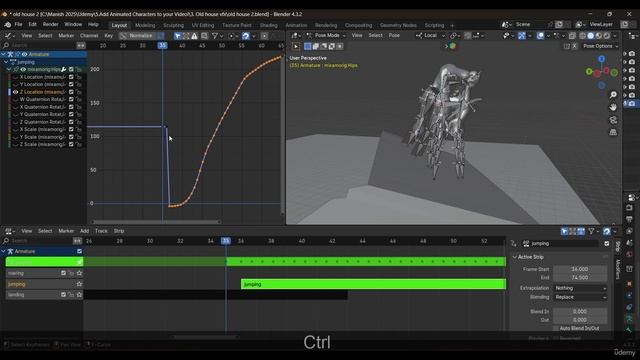The width and height of the screenshot is (640, 360).
Task: Uncheck the W Quaternion Rotation checkbox
Action: [71, 99]
